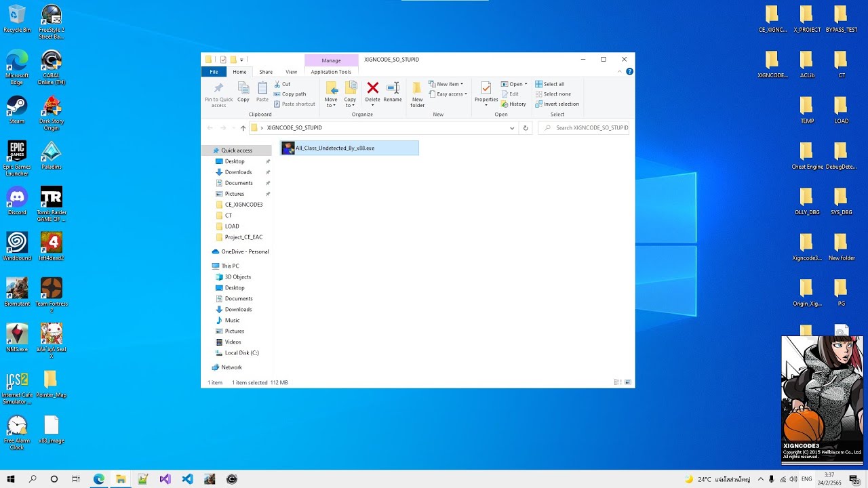
Task: Open the Epic Games Launcher shortcut
Action: point(17,159)
